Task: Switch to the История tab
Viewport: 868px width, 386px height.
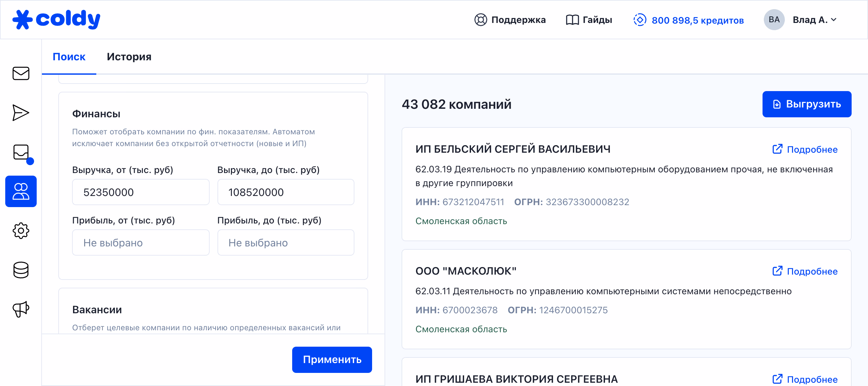Action: click(129, 57)
